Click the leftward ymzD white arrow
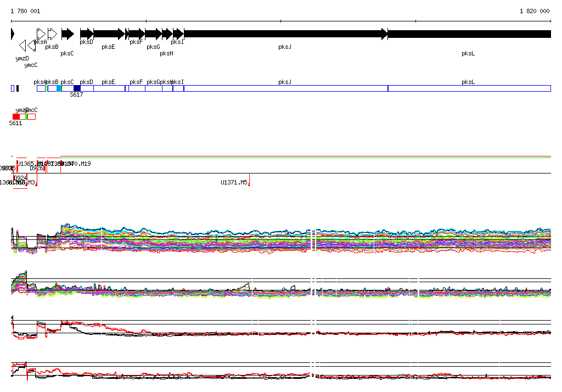 point(23,46)
